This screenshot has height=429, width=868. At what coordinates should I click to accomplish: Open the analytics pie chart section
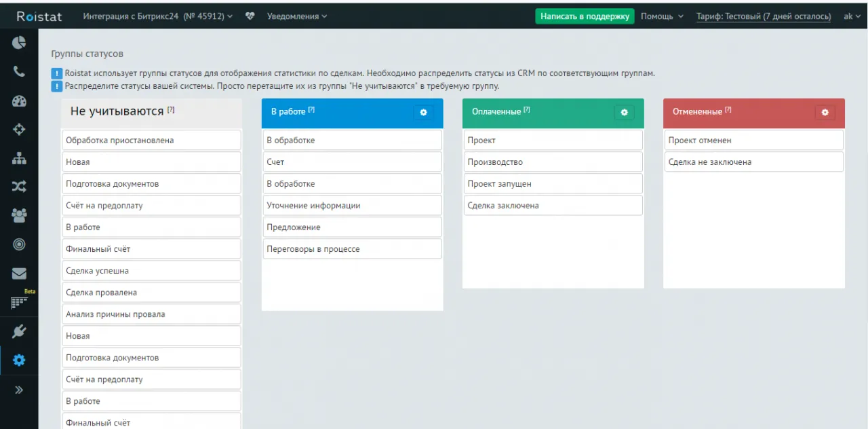19,43
